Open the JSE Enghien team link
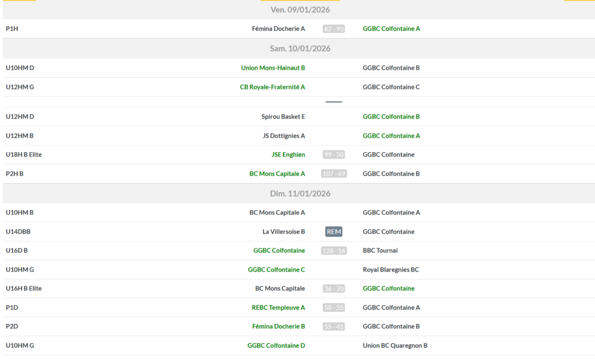595x364 pixels. 288,154
